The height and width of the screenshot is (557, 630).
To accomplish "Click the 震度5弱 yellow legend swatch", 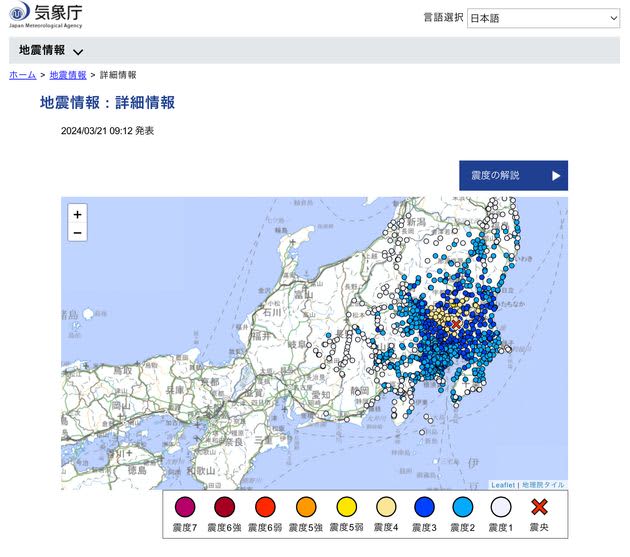I will pyautogui.click(x=346, y=508).
